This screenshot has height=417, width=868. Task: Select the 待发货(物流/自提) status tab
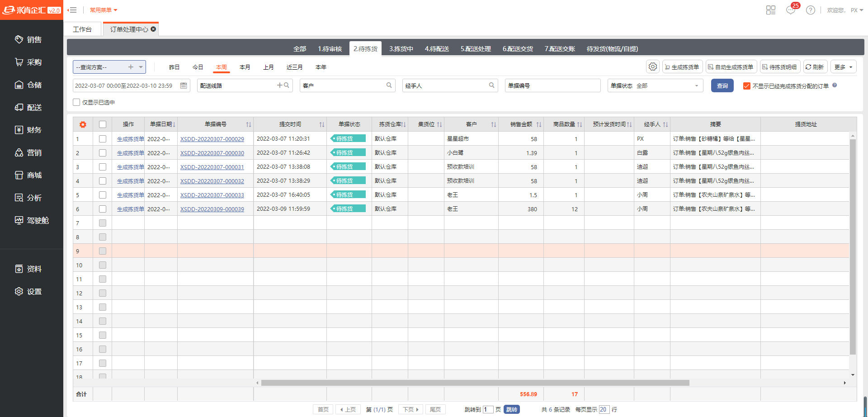(x=612, y=49)
